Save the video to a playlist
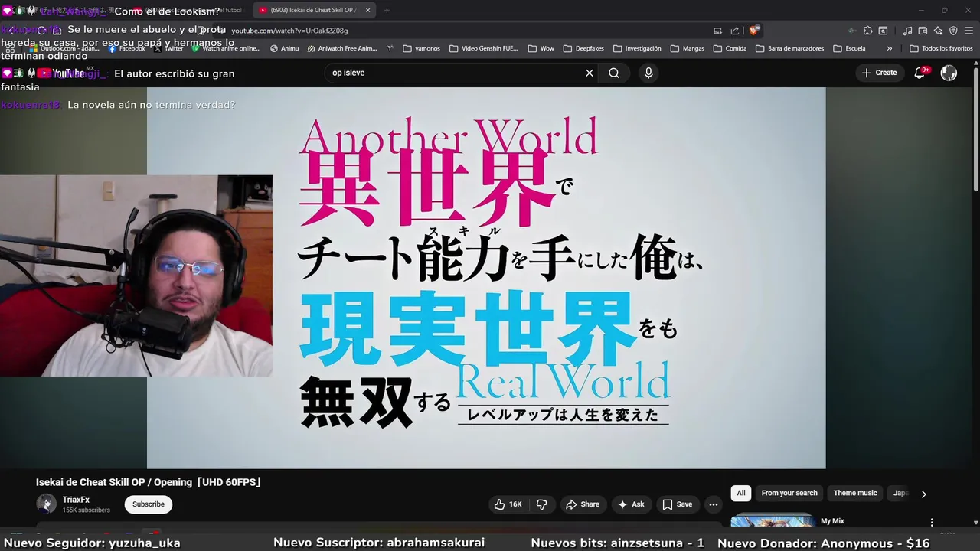Viewport: 980px width, 551px height. pyautogui.click(x=678, y=504)
